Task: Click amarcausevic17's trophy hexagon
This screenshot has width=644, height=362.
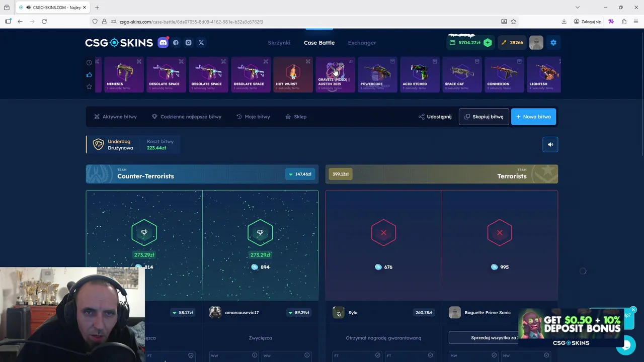Action: [x=260, y=232]
